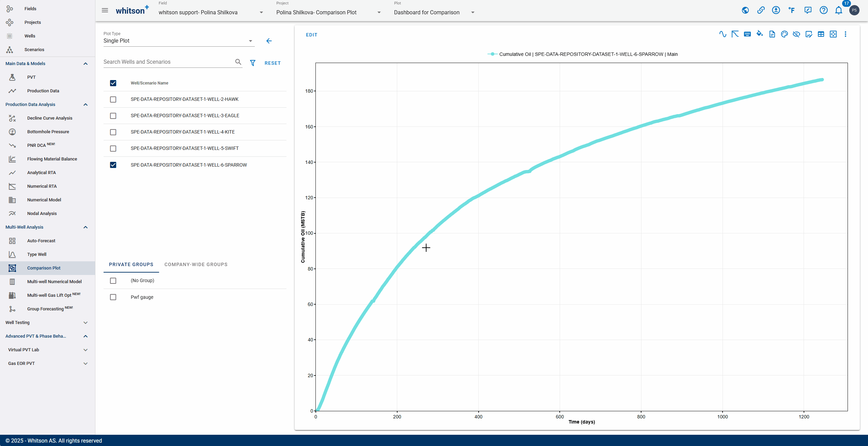Open the help question mark icon
Viewport: 868px width, 446px height.
click(823, 10)
